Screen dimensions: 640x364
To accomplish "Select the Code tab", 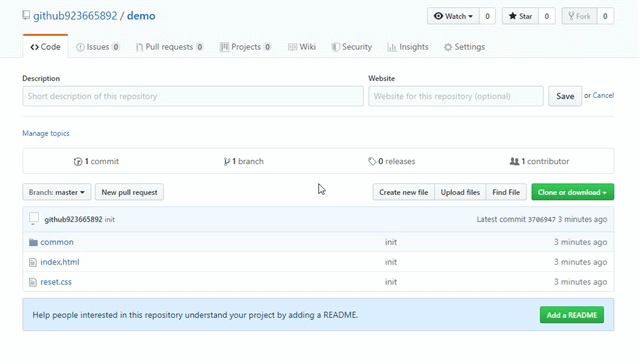I will (x=45, y=47).
